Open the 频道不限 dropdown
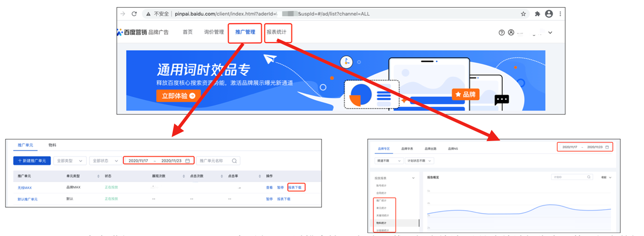The height and width of the screenshot is (236, 644). coord(388,161)
